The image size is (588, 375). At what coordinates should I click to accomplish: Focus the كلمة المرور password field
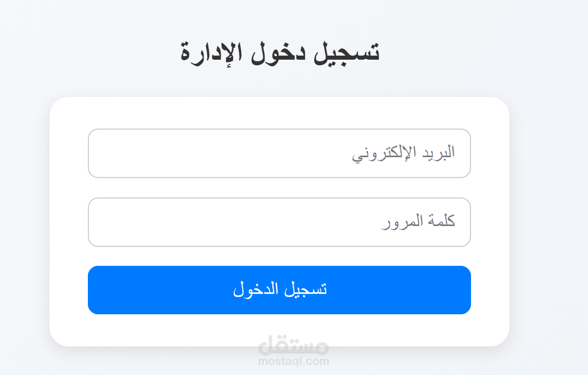pos(279,222)
